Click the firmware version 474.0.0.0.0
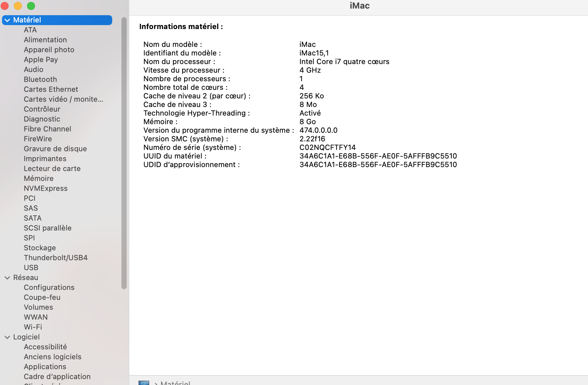This screenshot has height=385, width=588. point(318,130)
